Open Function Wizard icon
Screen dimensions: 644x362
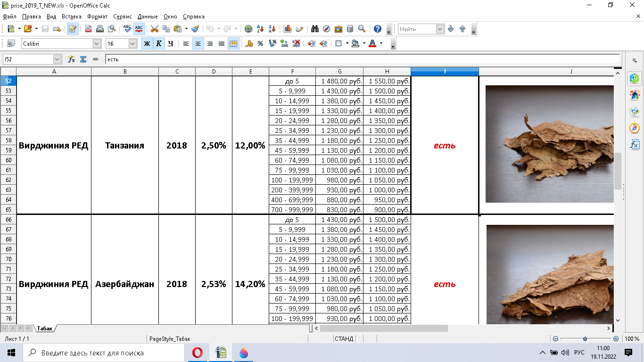[72, 59]
